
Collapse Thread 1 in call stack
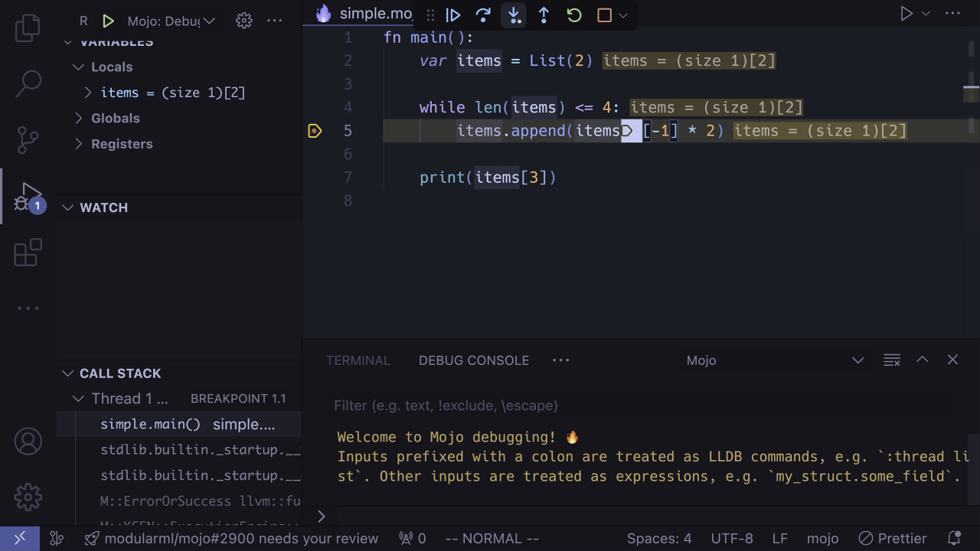(78, 399)
